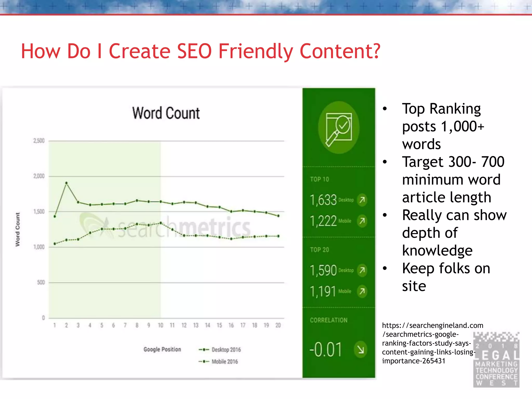Screen dimensions: 532x399
Task: Click the '1,633' desktop value
Action: tap(323, 200)
